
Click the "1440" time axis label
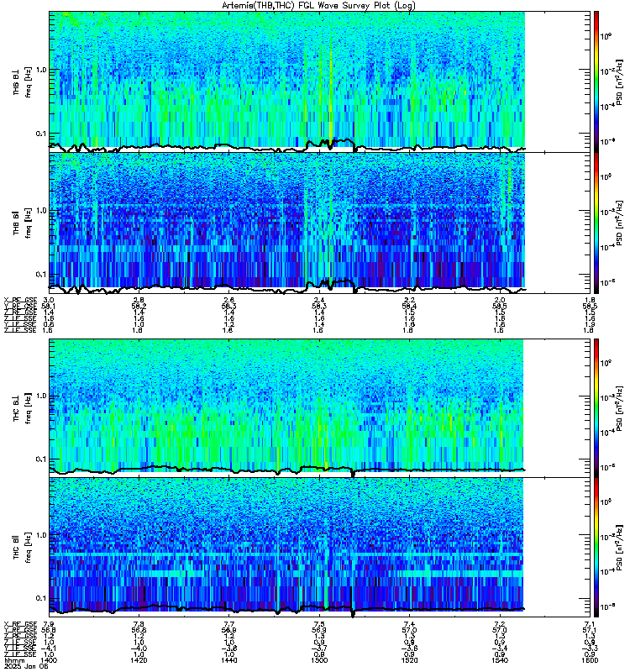(228, 660)
